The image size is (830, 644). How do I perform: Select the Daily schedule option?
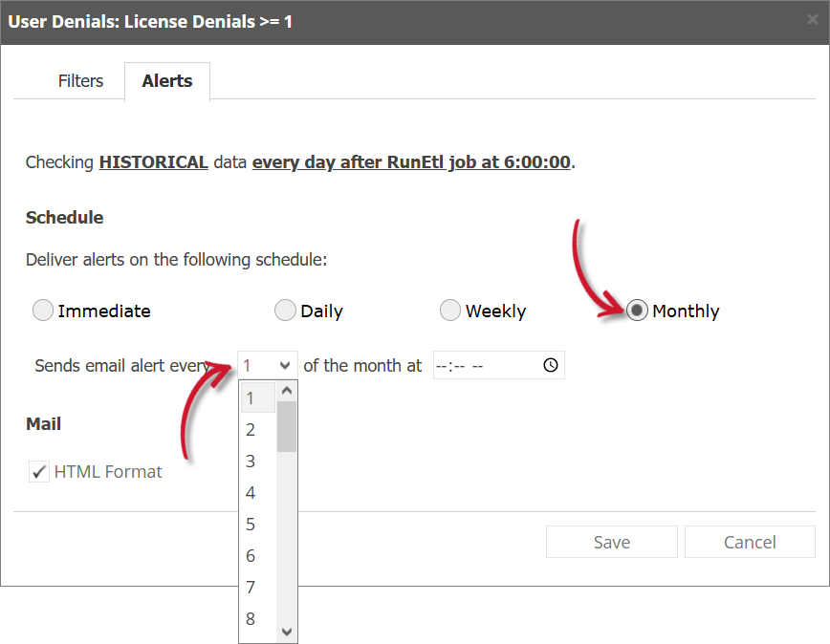tap(285, 310)
